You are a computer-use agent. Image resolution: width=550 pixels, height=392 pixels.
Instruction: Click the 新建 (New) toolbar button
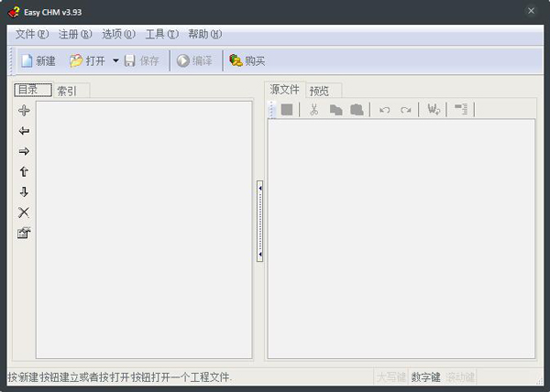coord(38,61)
